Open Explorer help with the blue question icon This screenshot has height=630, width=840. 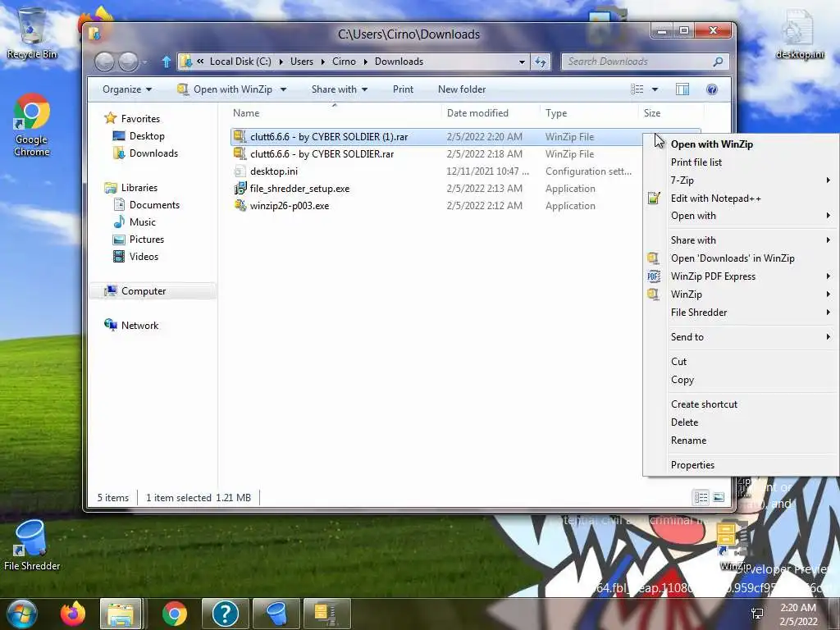(x=711, y=89)
